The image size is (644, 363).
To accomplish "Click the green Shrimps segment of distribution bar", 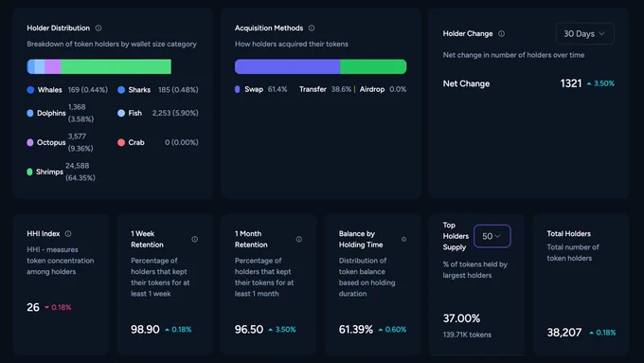I will [x=116, y=66].
